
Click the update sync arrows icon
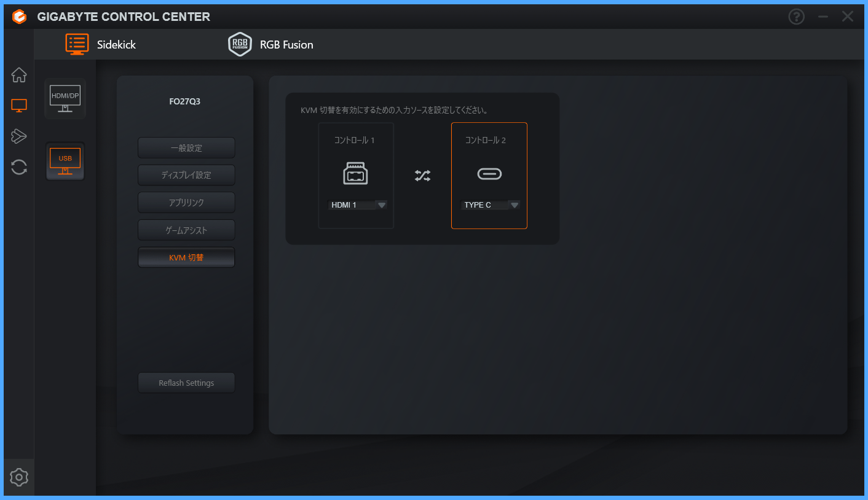(19, 167)
